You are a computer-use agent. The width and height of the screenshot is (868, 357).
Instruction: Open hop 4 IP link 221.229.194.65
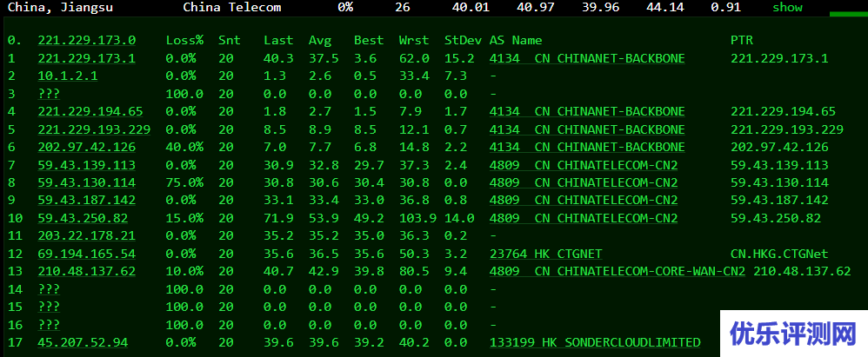pos(90,111)
